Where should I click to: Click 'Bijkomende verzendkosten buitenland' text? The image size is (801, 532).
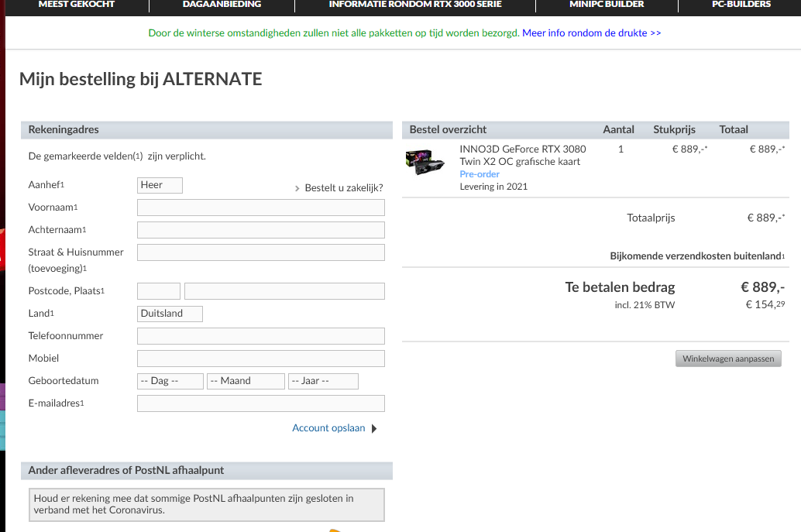point(696,256)
